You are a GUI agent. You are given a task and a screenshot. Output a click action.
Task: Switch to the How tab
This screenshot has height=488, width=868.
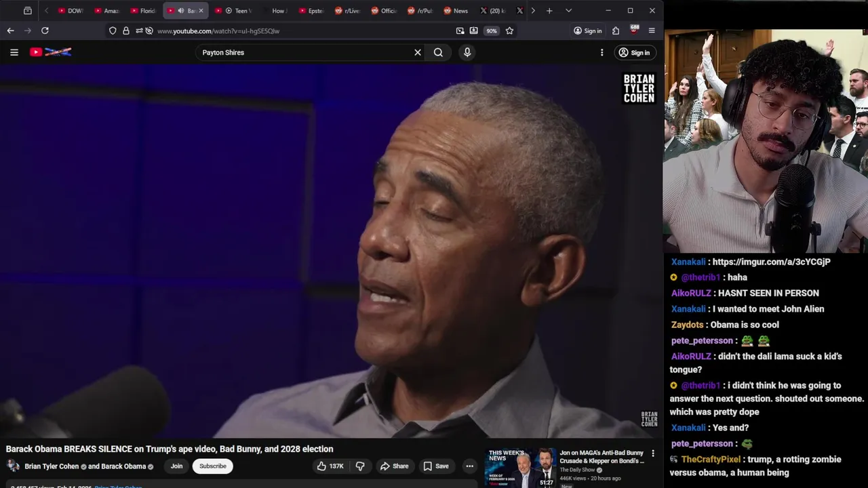click(274, 11)
